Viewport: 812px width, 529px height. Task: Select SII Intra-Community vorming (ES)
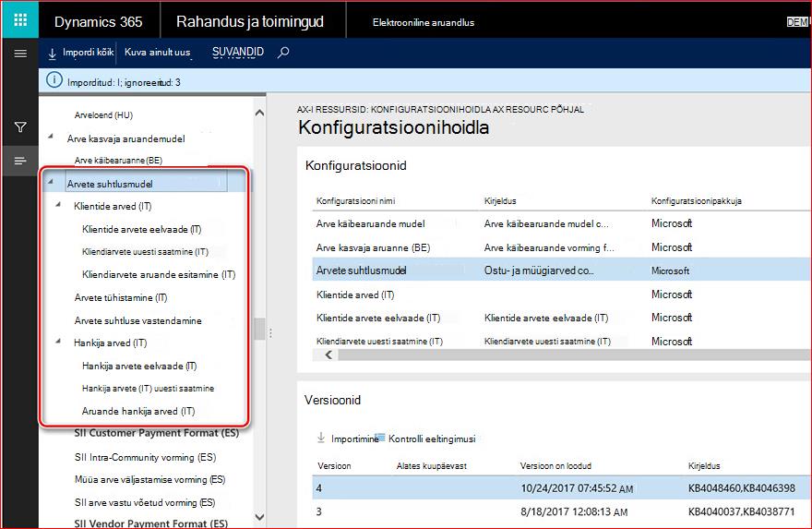click(146, 458)
